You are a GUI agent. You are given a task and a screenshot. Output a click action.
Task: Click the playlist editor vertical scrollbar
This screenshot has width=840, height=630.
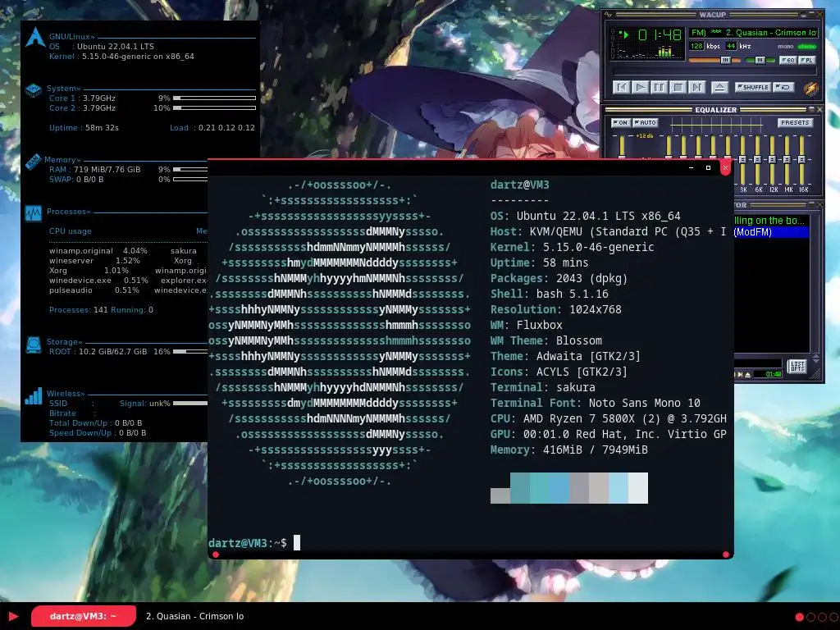(x=815, y=284)
